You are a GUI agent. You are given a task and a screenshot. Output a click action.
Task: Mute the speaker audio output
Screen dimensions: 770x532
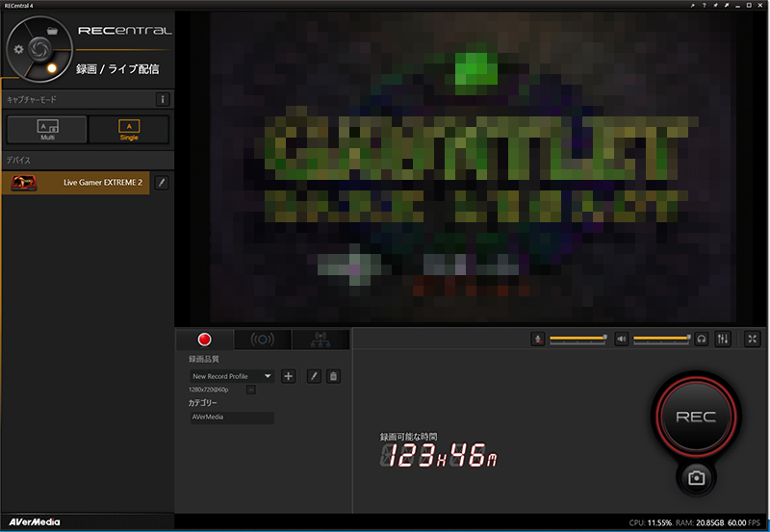tap(622, 339)
